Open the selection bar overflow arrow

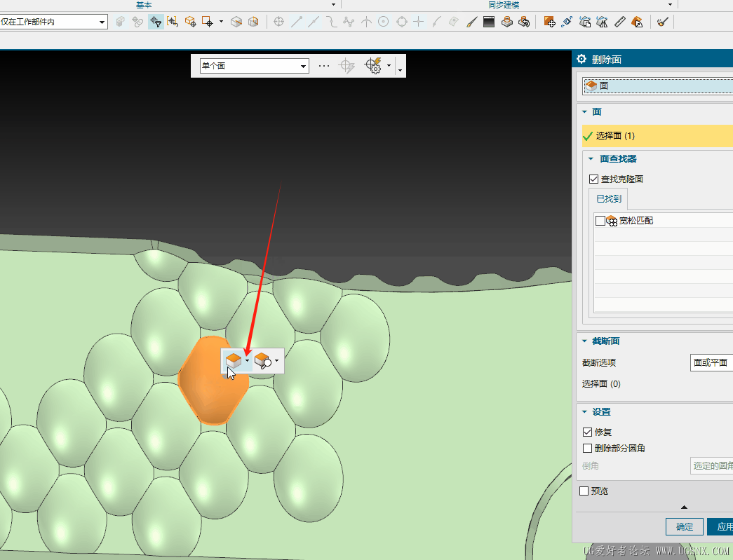tap(400, 69)
